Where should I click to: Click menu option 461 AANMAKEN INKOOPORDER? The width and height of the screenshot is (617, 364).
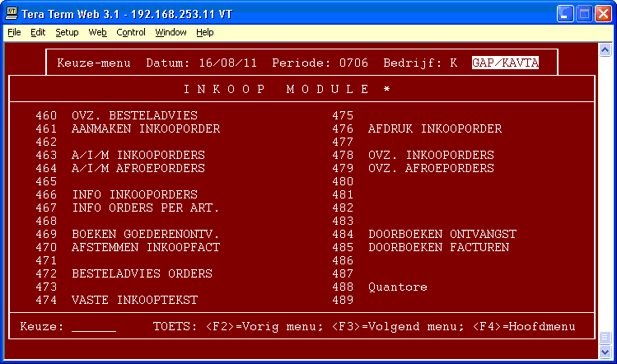[x=145, y=129]
